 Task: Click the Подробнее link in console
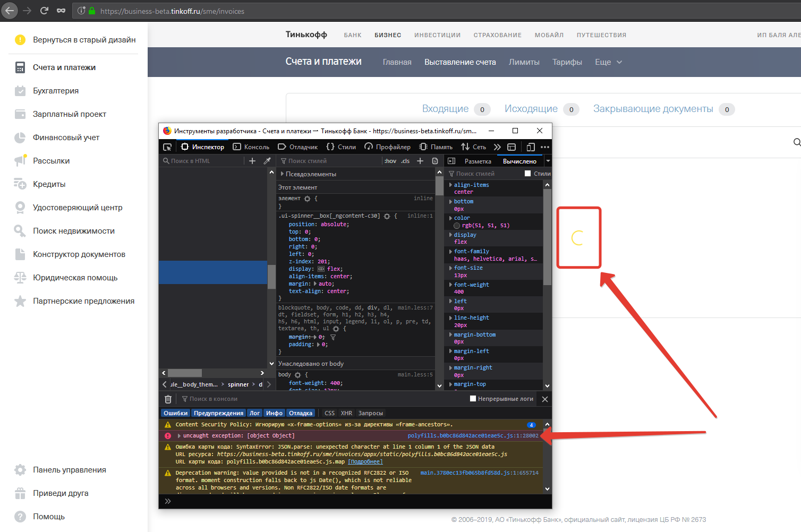point(365,462)
